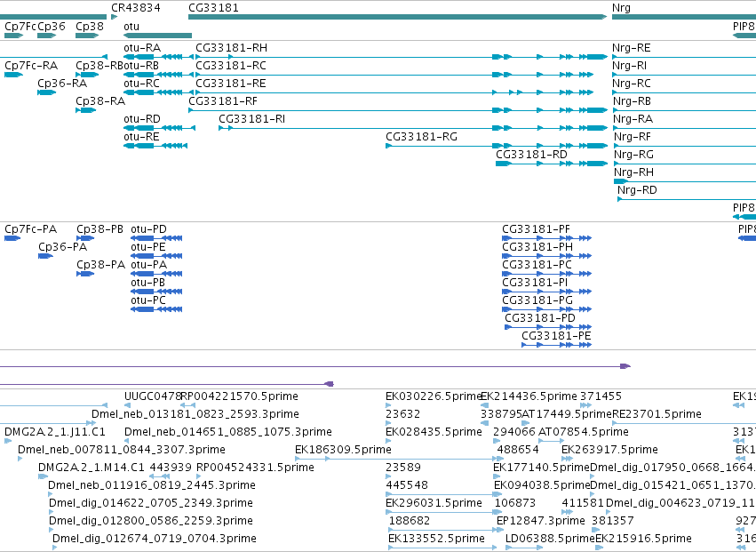756x552 pixels.
Task: Click the RP004221570.5prime EST label
Action: coord(240,396)
